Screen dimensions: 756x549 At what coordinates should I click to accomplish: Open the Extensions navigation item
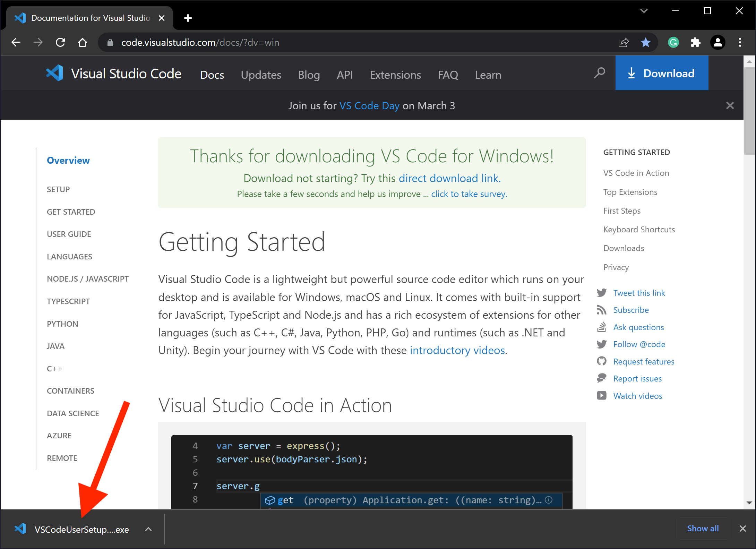[395, 75]
